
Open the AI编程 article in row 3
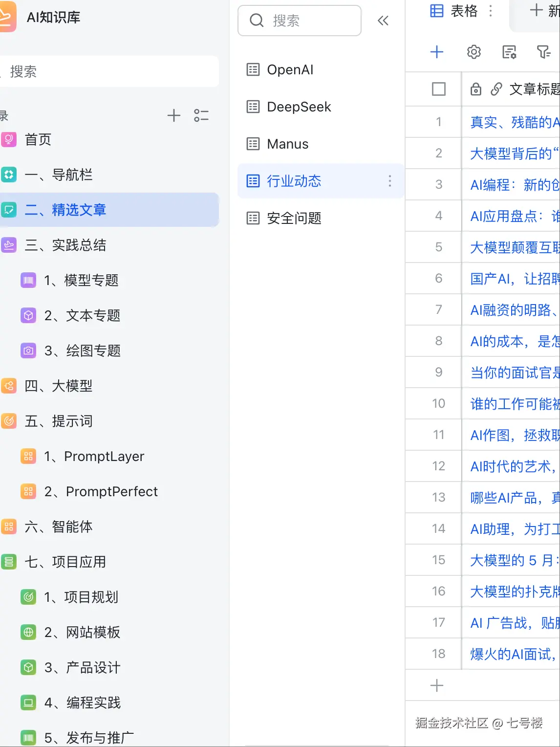point(511,185)
